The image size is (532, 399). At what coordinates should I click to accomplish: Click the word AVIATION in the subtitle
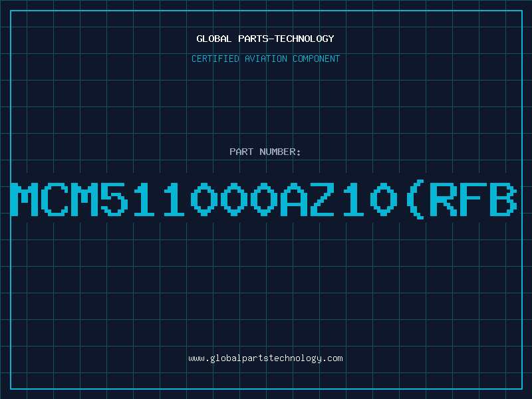click(x=266, y=59)
